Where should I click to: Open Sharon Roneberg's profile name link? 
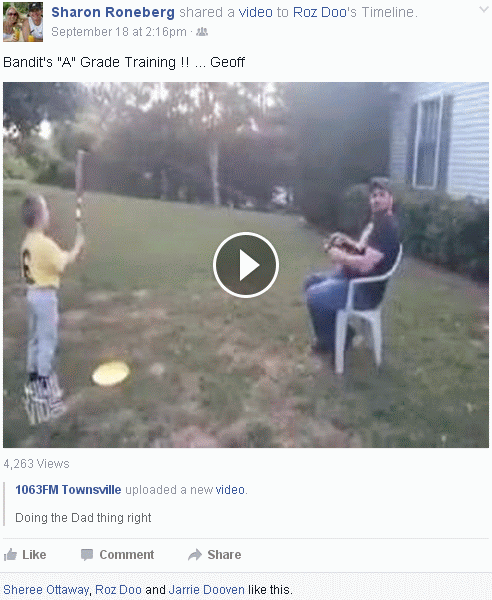coord(113,12)
